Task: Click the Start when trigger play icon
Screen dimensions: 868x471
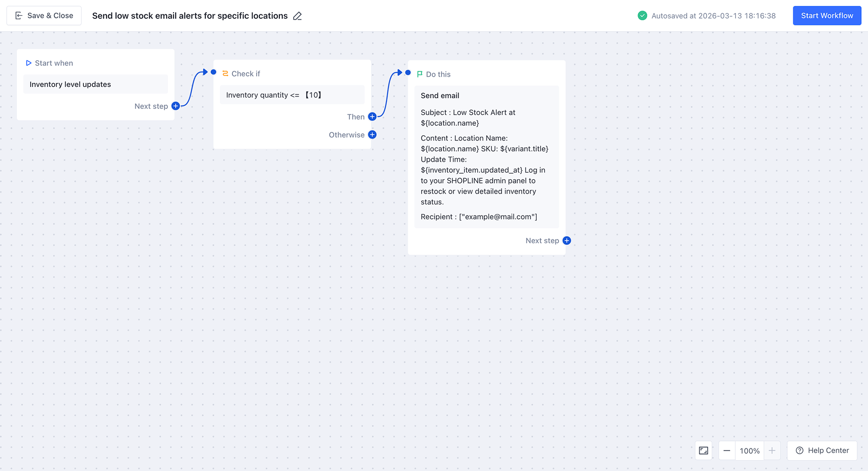Action: point(29,63)
